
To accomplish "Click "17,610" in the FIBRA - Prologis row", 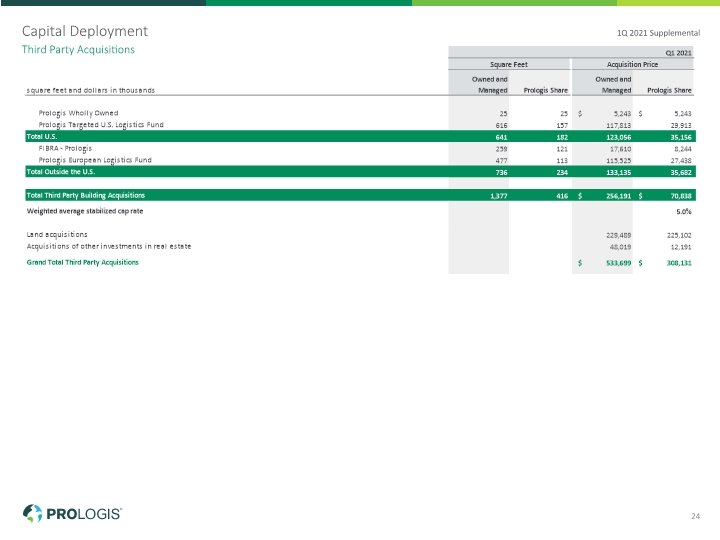I will (x=621, y=149).
